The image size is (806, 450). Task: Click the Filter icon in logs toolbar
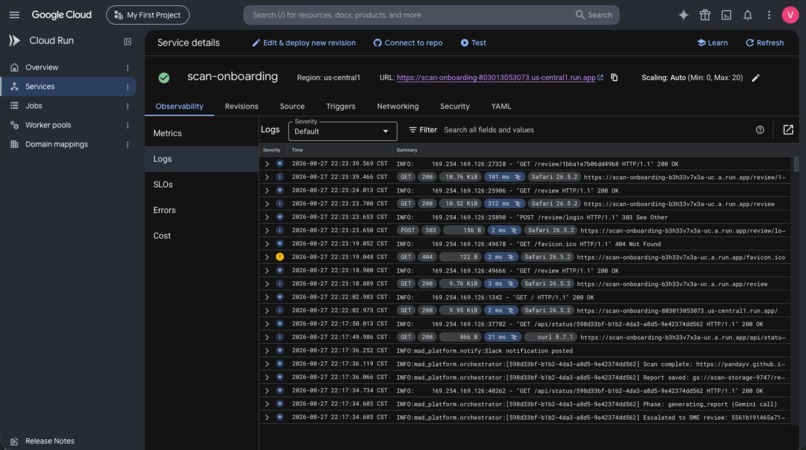(412, 130)
